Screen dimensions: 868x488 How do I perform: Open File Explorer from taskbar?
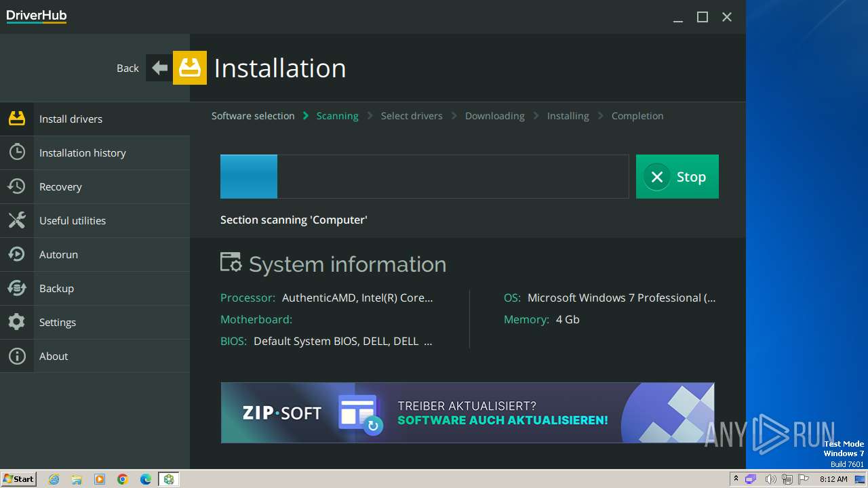point(77,479)
